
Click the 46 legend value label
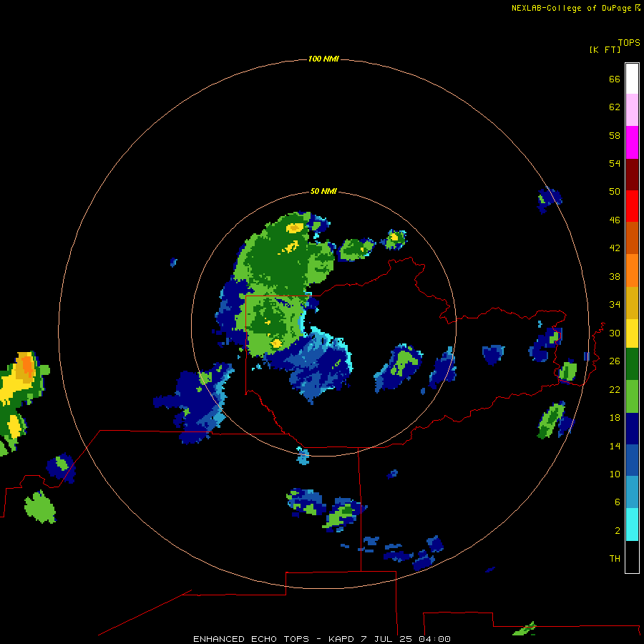[615, 220]
